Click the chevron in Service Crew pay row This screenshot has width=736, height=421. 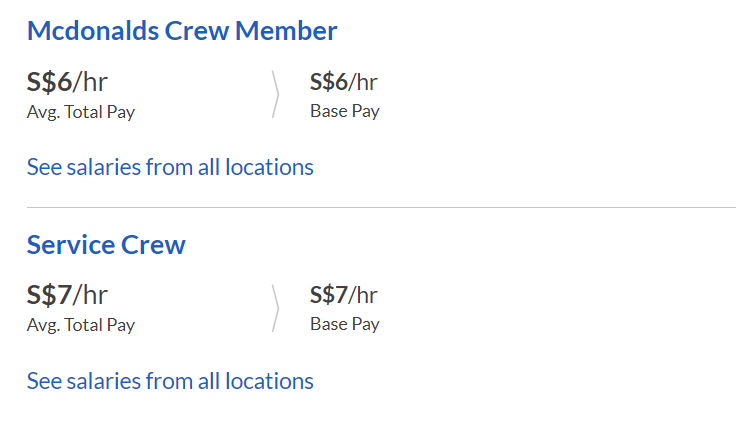click(275, 308)
